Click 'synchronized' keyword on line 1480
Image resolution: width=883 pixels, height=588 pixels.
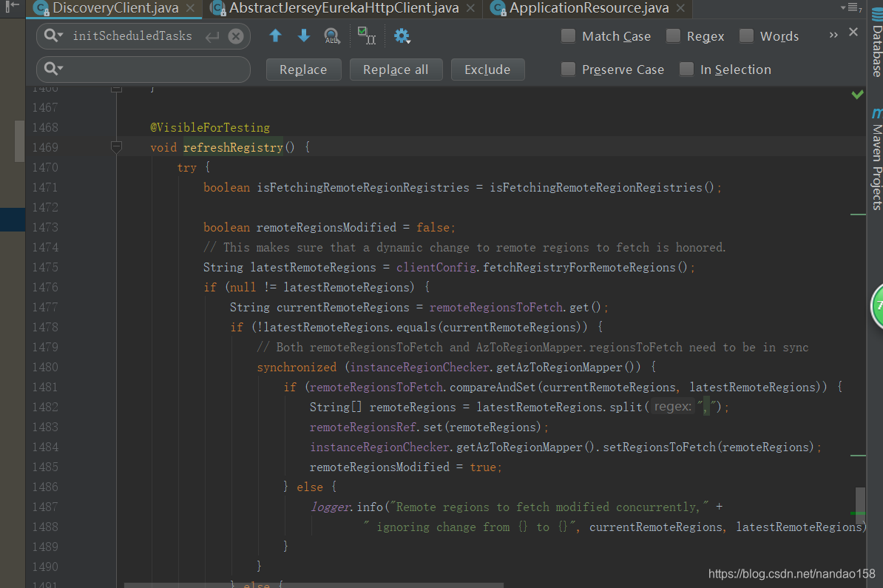tap(297, 367)
